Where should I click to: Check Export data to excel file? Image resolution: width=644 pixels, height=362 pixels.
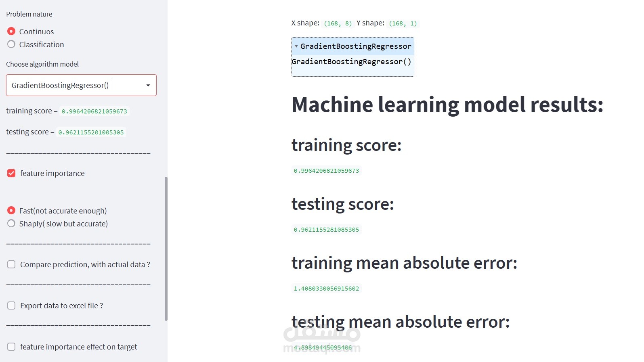pyautogui.click(x=11, y=306)
